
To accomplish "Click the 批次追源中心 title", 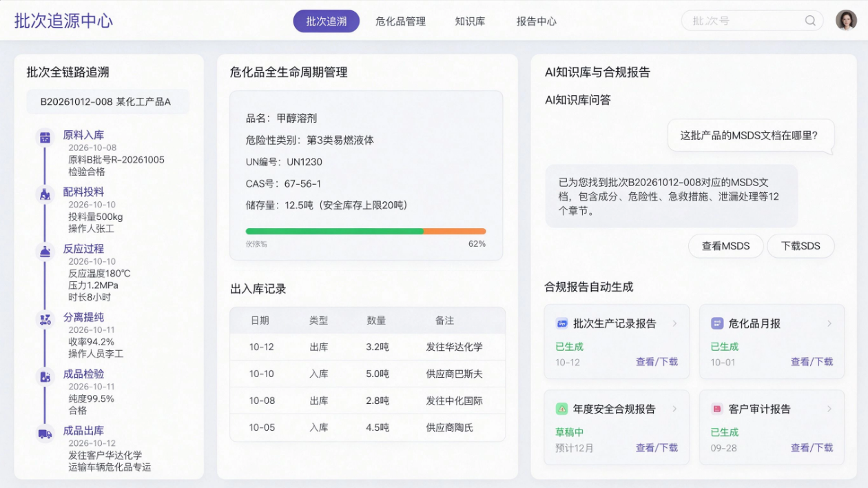I will (63, 21).
